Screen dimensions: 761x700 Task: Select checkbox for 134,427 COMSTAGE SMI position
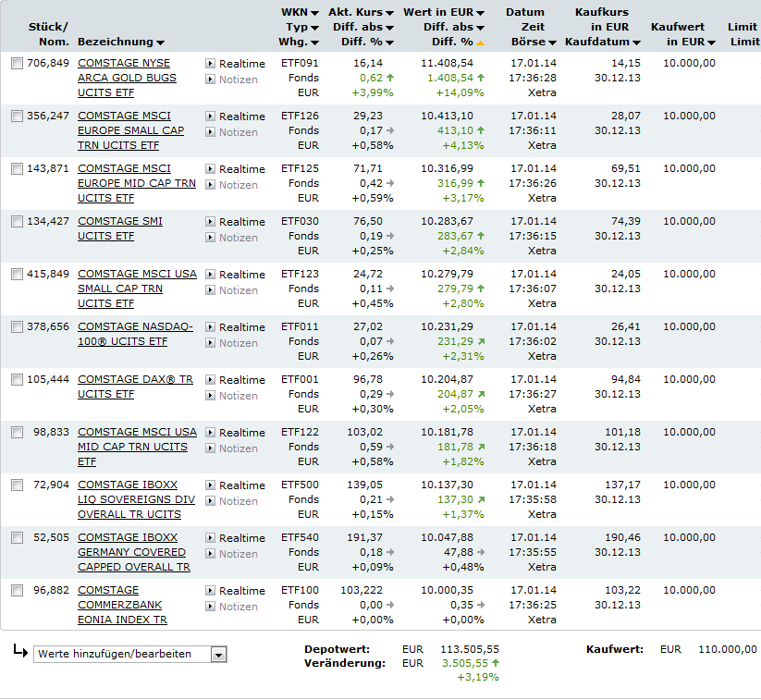[17, 221]
